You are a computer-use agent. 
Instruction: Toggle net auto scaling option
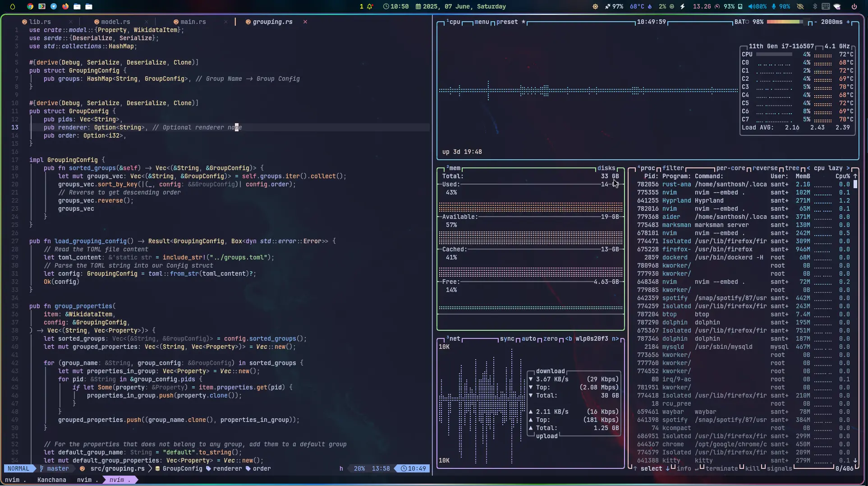coord(528,338)
